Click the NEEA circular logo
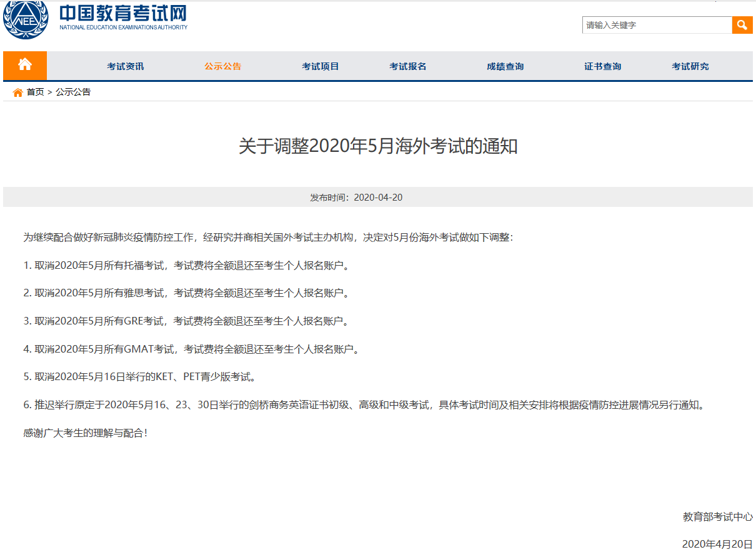The height and width of the screenshot is (552, 756). 26,19
